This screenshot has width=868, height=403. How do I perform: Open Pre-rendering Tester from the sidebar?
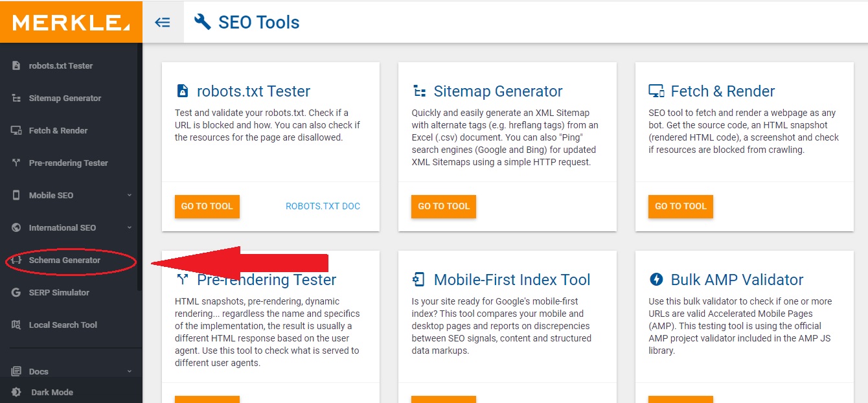[68, 163]
